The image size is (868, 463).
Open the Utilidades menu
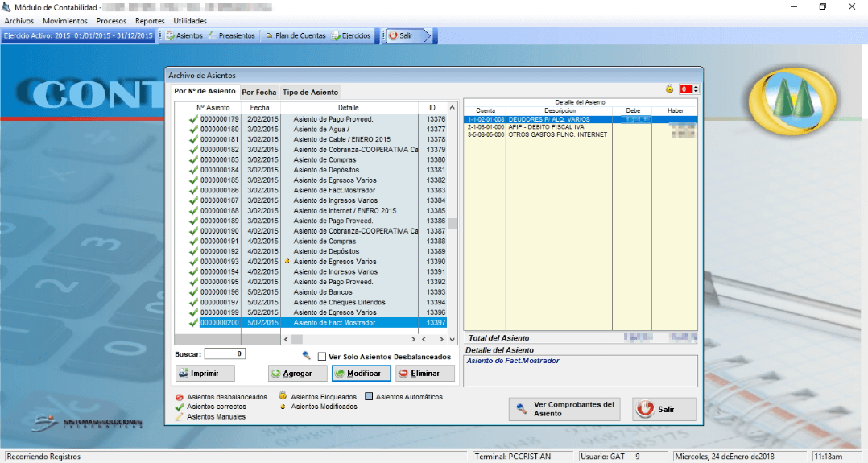190,20
